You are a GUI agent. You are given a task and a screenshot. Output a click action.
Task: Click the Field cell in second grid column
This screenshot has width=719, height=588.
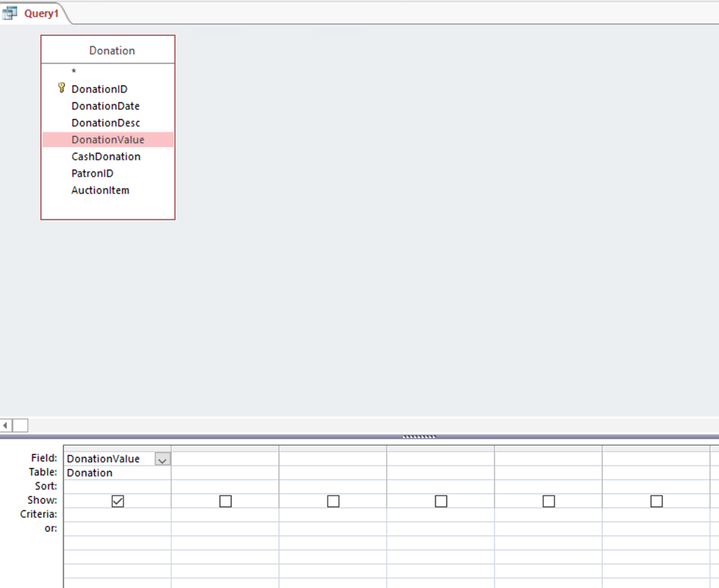click(x=225, y=459)
